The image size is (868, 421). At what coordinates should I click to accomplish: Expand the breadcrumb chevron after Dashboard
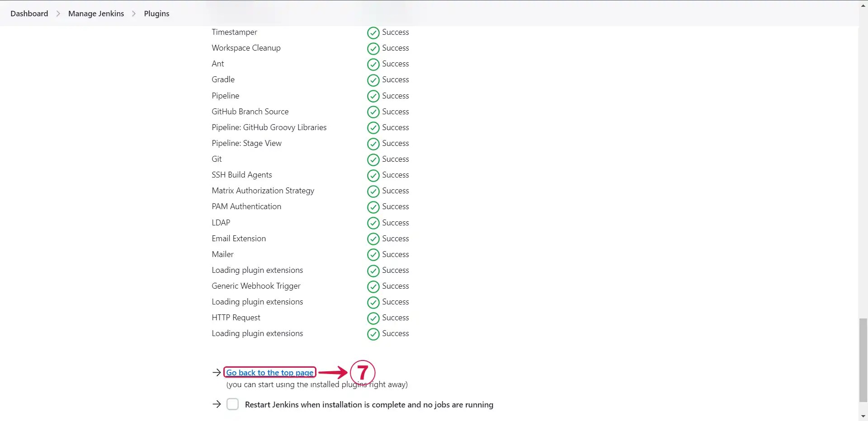click(58, 14)
